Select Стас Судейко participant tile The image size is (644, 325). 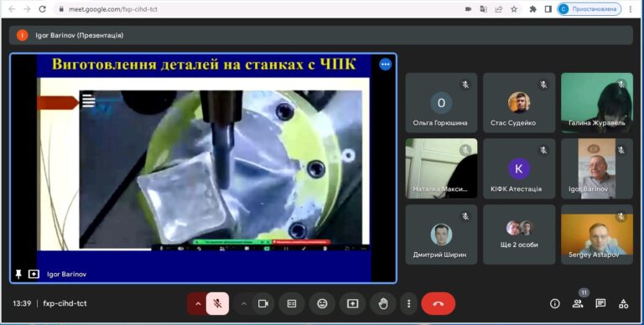(519, 102)
